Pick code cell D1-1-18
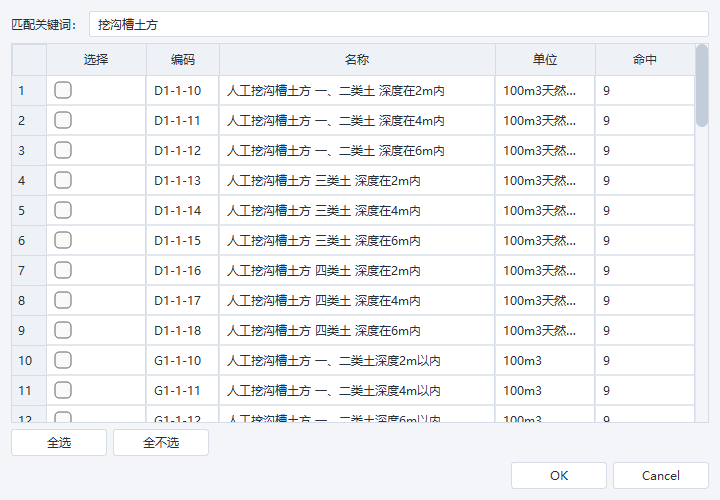The height and width of the screenshot is (500, 720). point(183,330)
